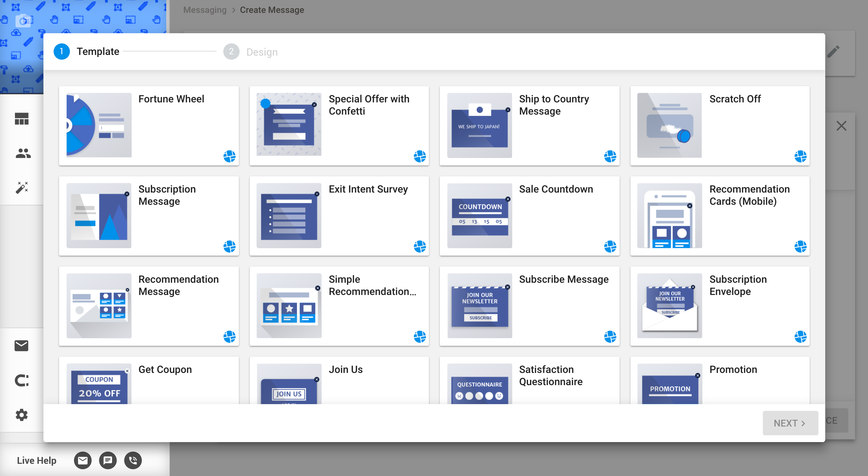Open the dashboard grid icon in sidebar
Image resolution: width=868 pixels, height=476 pixels.
[x=22, y=119]
